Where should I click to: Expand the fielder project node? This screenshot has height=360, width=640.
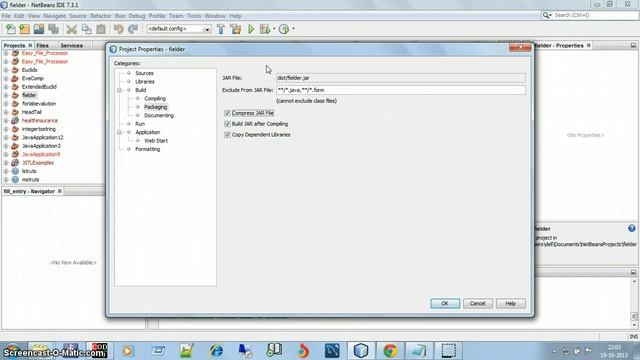click(6, 95)
